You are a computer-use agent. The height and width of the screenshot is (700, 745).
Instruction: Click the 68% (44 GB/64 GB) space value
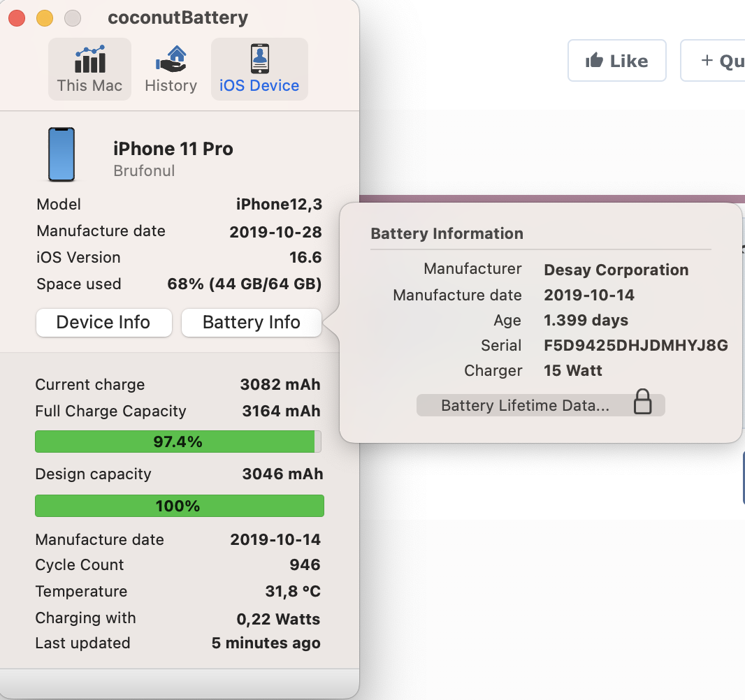point(244,284)
